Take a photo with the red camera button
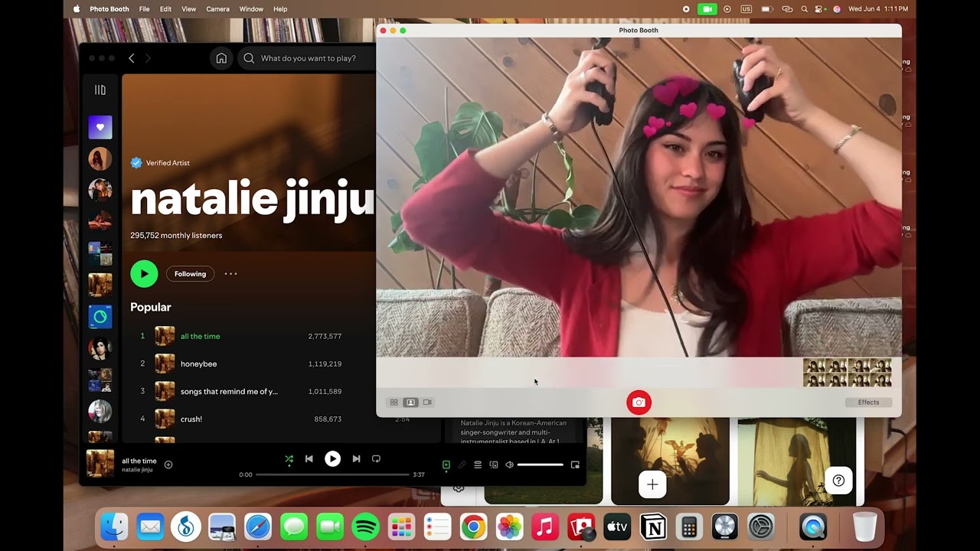The height and width of the screenshot is (551, 980). [639, 403]
